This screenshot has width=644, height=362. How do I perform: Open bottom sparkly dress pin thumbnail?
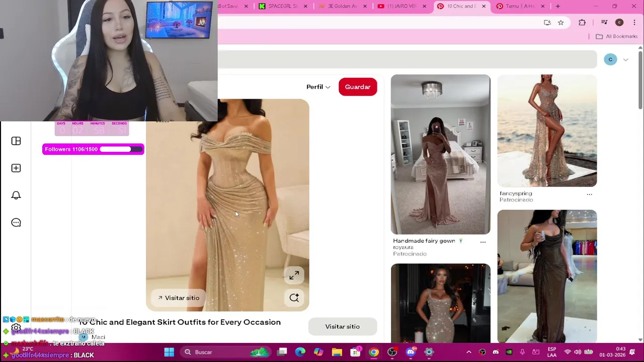pos(441,303)
